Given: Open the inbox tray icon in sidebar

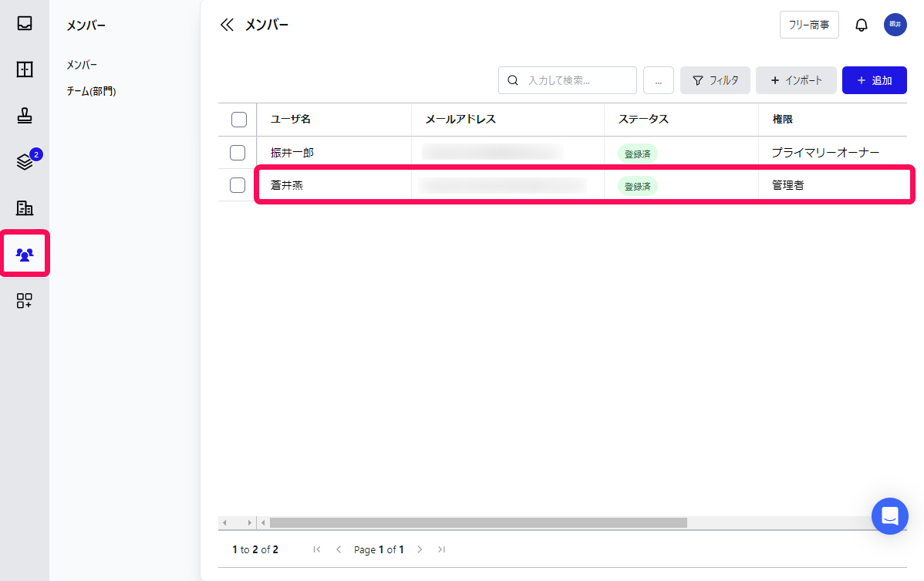Looking at the screenshot, I should tap(24, 23).
